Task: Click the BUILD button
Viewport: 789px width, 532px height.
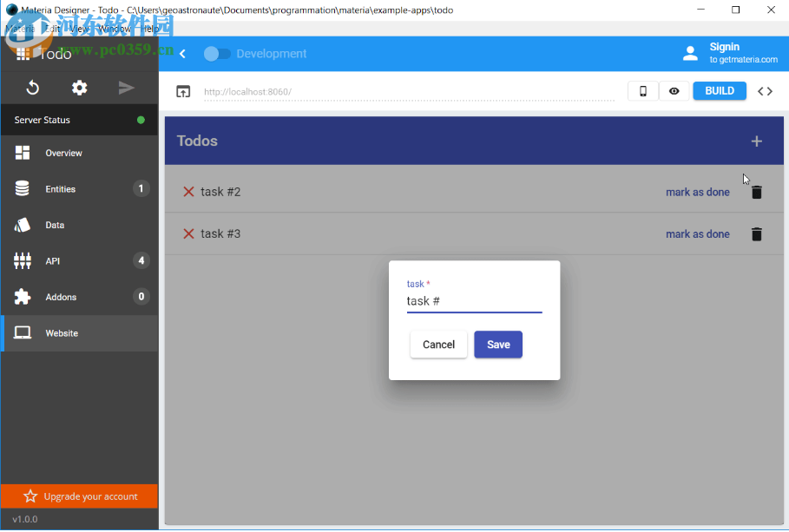Action: coord(720,91)
